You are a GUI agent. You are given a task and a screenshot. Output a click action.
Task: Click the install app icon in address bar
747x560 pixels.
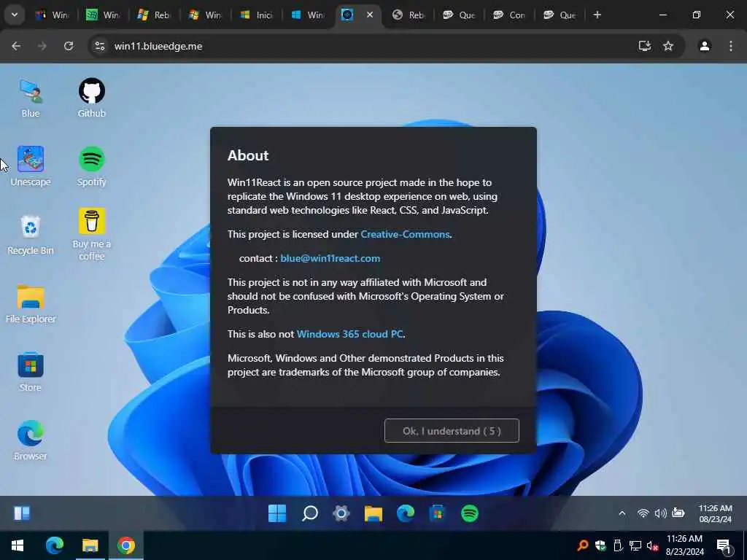tap(645, 46)
